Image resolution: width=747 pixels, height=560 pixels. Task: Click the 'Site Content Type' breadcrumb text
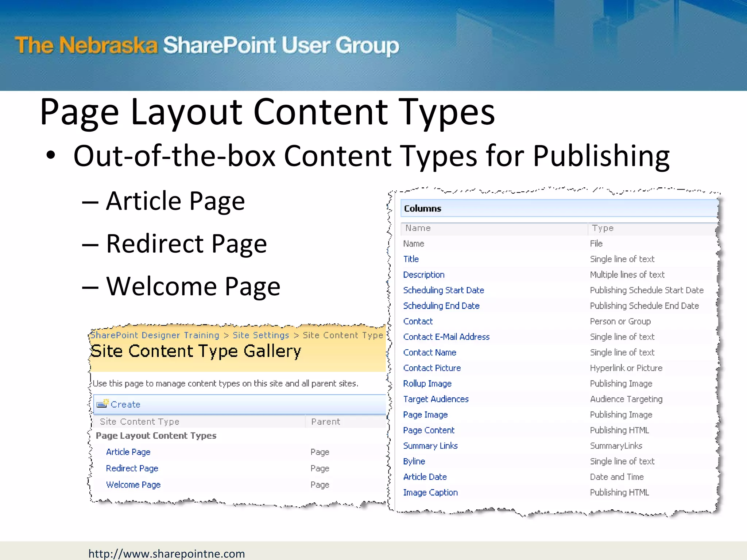pos(343,335)
